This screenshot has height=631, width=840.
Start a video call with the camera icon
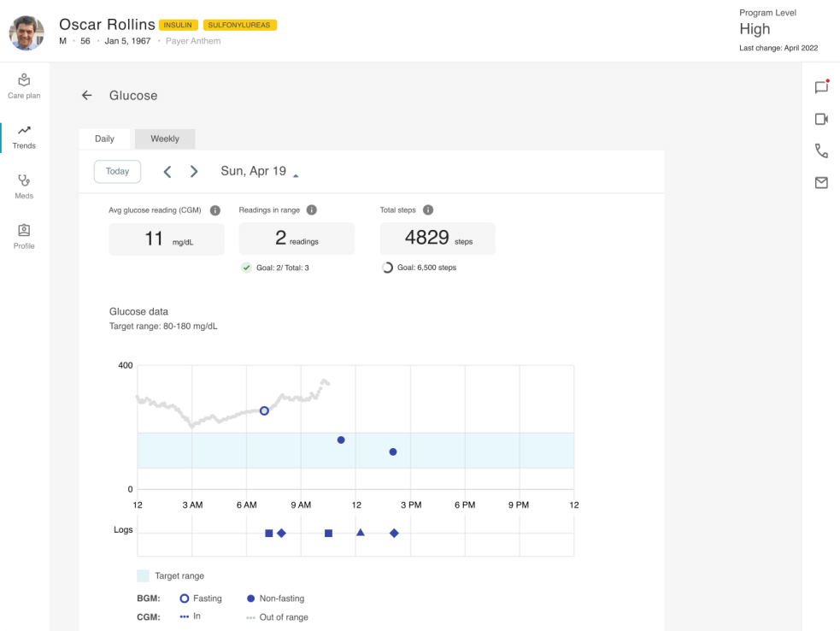[x=822, y=119]
